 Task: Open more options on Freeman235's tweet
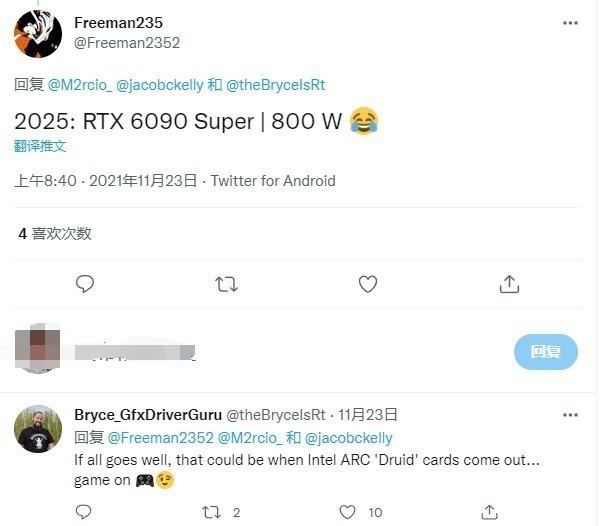pos(570,23)
